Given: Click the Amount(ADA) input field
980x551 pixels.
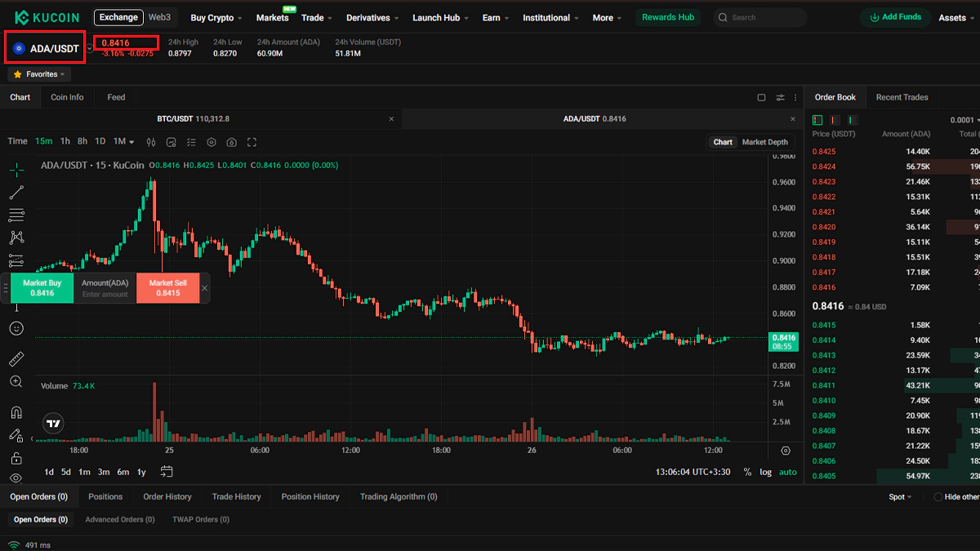Looking at the screenshot, I should pos(105,288).
